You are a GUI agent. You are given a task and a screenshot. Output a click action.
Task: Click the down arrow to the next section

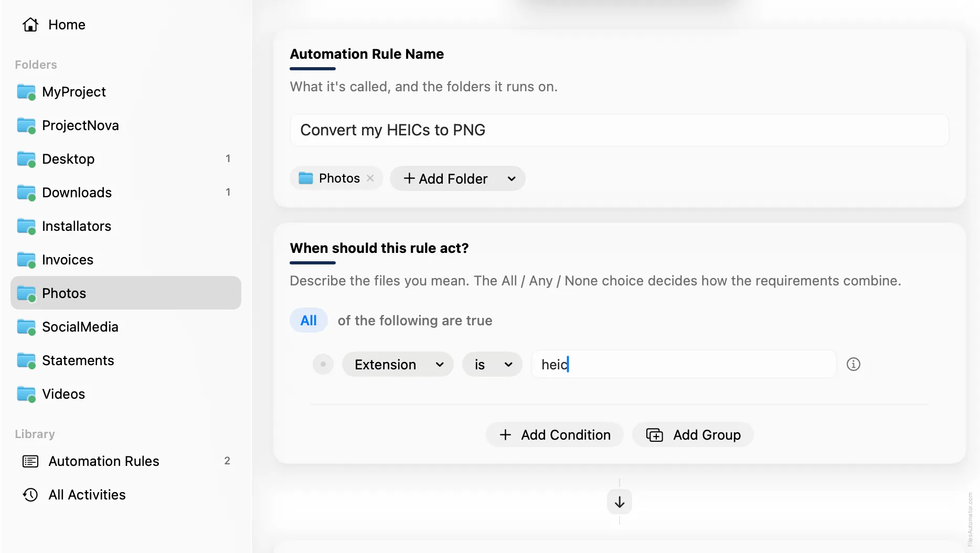point(620,502)
